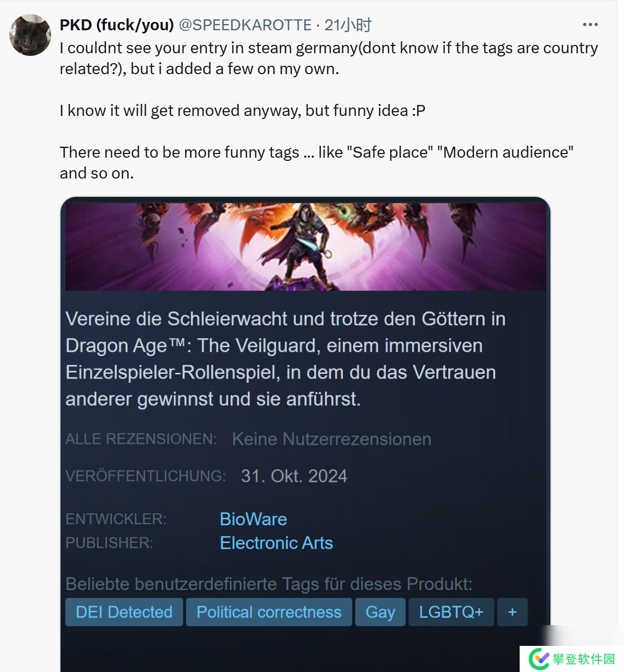Viewport: 624px width, 672px height.
Task: Follow the BioWare developer link
Action: pos(254,519)
